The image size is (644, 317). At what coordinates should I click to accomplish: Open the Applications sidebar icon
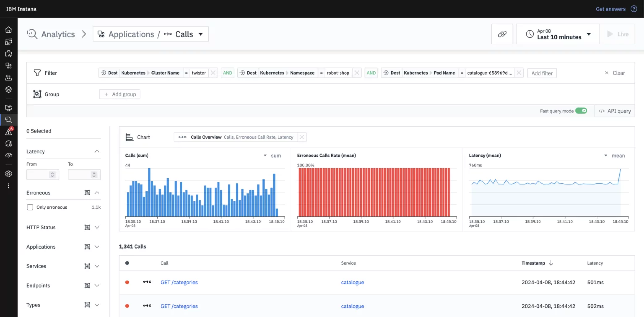click(x=9, y=66)
